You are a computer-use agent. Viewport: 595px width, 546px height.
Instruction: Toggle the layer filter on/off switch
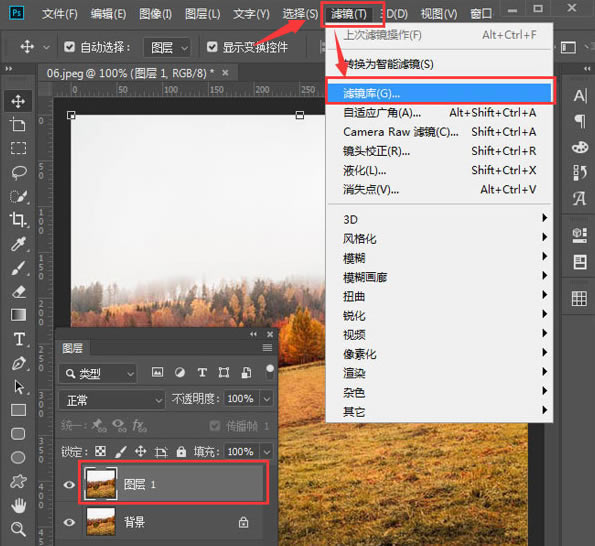[269, 372]
